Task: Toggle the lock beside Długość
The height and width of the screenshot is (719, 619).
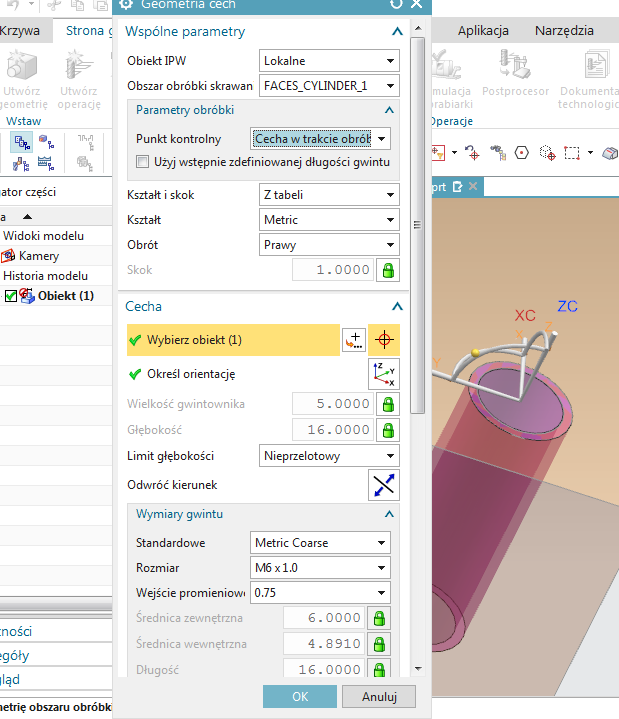Action: tap(379, 669)
